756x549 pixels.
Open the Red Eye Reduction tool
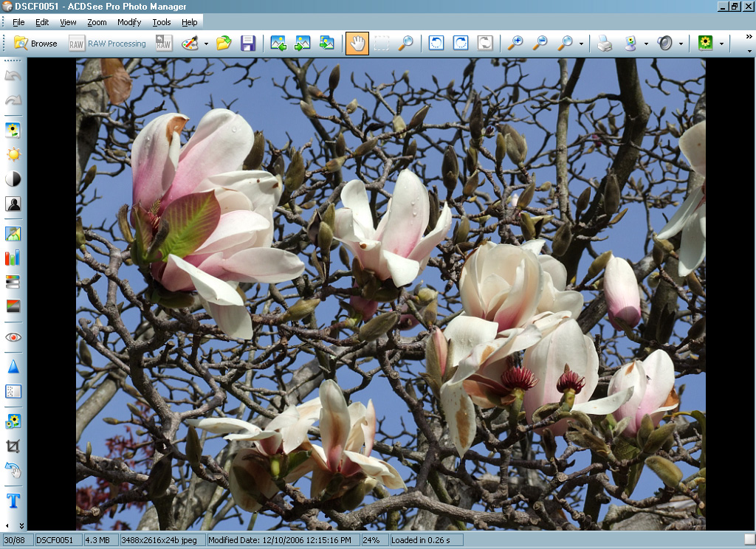click(x=13, y=337)
